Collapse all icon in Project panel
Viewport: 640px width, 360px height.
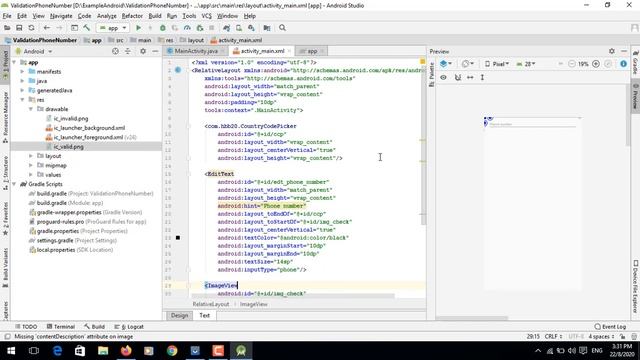128,51
